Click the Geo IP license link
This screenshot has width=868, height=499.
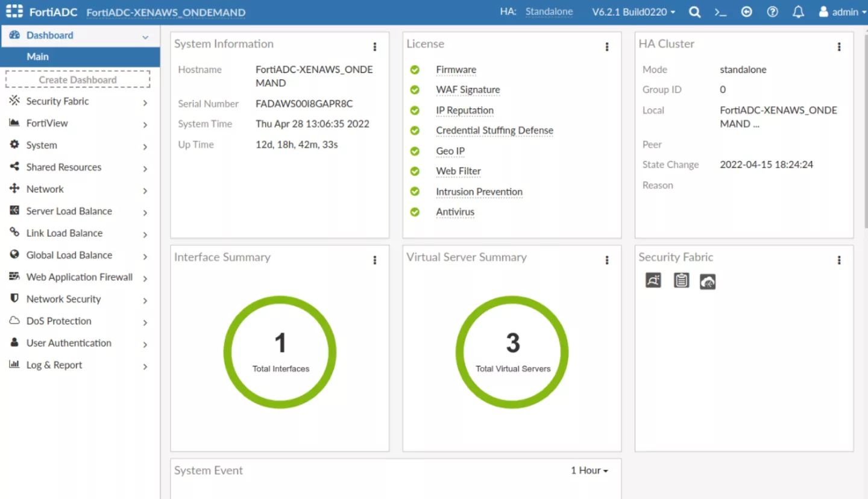[x=450, y=151]
